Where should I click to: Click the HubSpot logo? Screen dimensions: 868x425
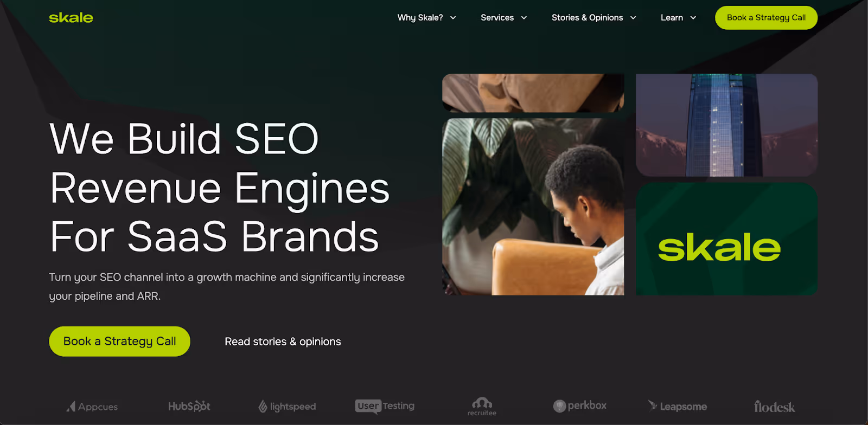[189, 406]
